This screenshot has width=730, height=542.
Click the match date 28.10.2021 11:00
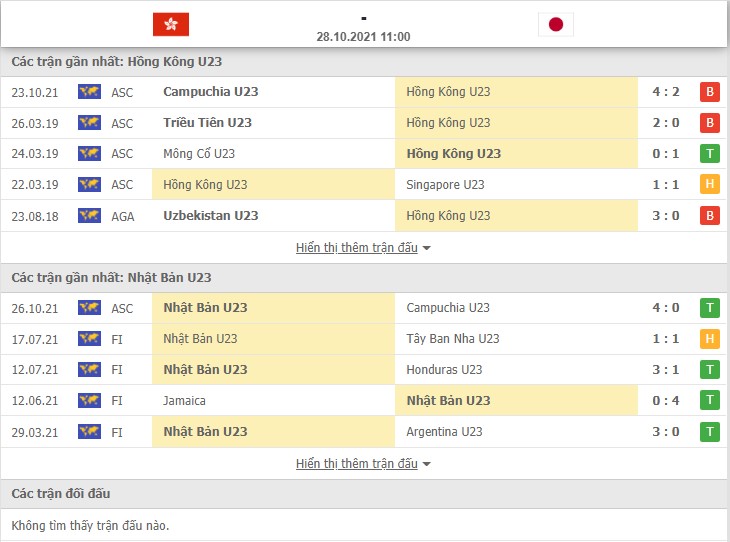coord(364,37)
